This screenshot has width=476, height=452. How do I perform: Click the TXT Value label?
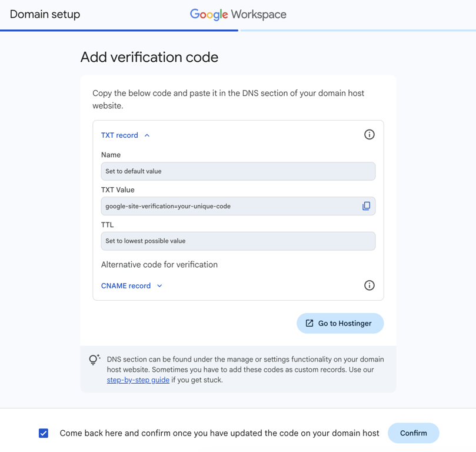pos(118,190)
